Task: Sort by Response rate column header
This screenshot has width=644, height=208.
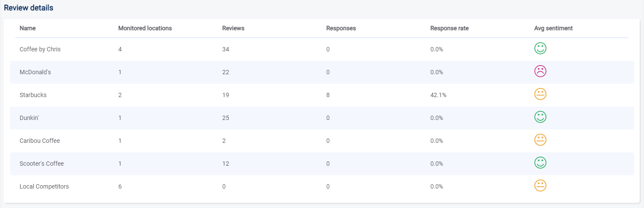Action: pyautogui.click(x=449, y=28)
